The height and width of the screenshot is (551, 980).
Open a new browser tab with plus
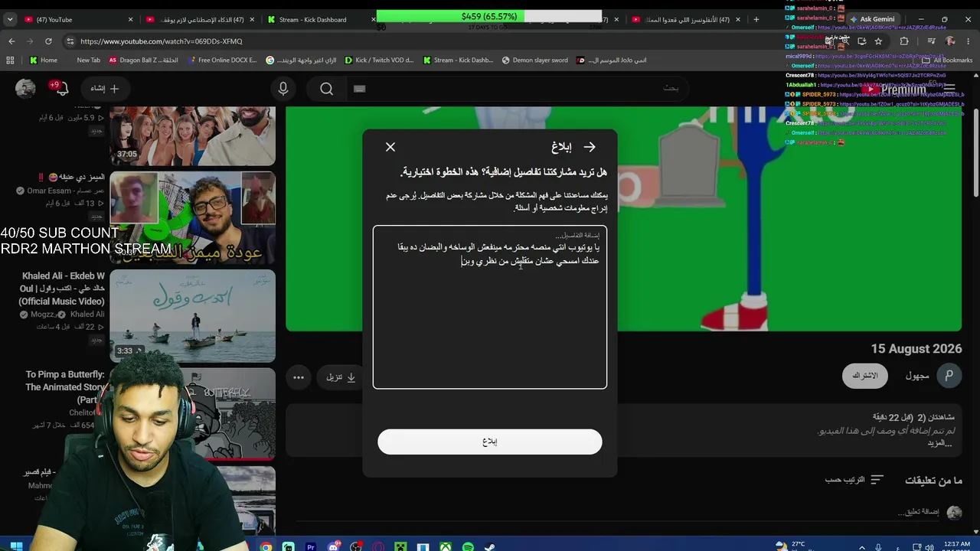[x=756, y=20]
